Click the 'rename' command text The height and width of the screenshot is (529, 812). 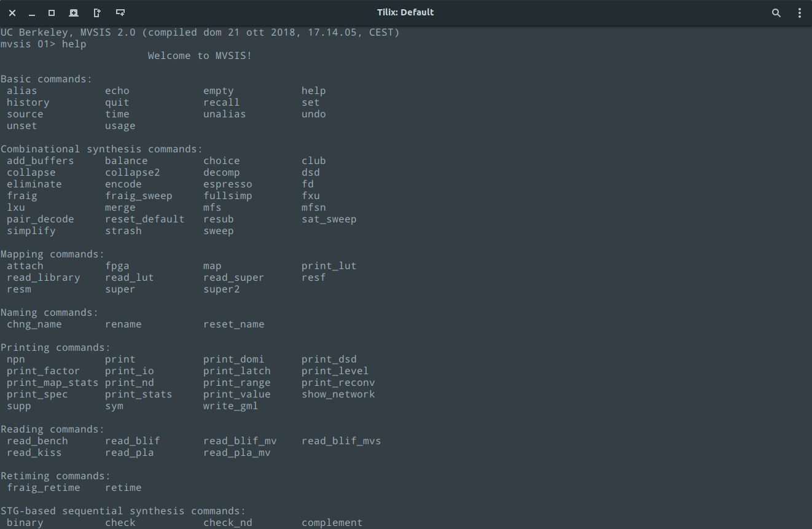click(x=123, y=324)
